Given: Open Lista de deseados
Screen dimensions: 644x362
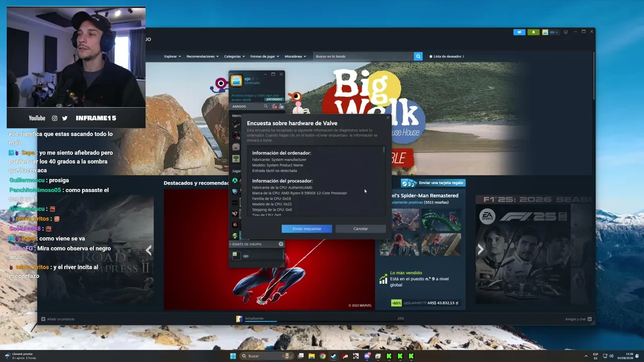Looking at the screenshot, I should coord(446,56).
